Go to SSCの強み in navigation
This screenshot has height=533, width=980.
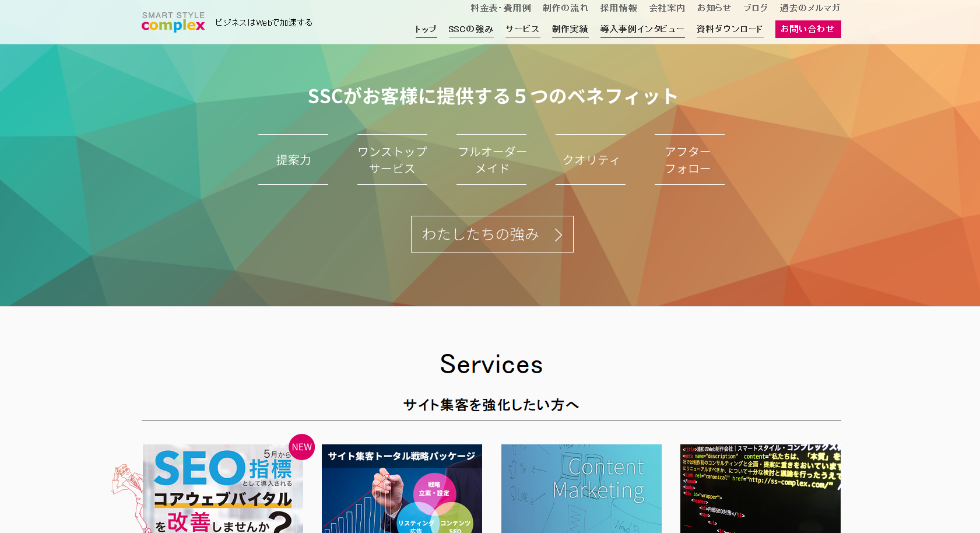click(x=470, y=29)
